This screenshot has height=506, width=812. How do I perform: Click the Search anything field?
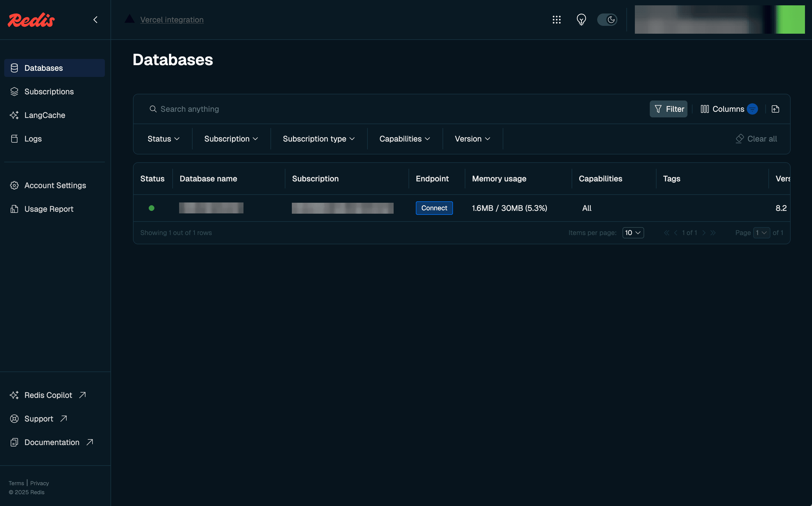tap(190, 109)
